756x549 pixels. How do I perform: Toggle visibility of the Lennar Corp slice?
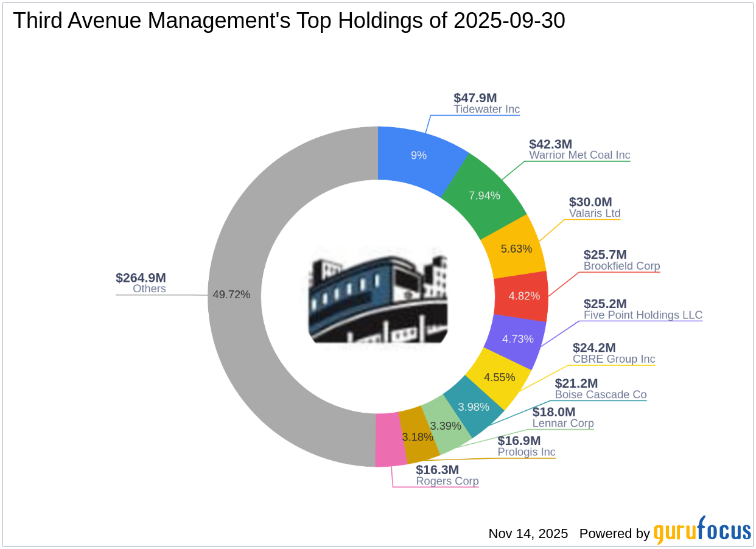[x=562, y=423]
